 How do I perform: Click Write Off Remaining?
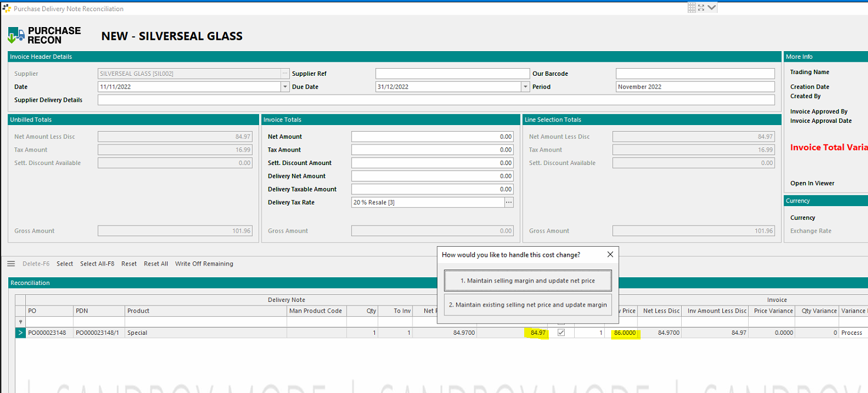204,263
